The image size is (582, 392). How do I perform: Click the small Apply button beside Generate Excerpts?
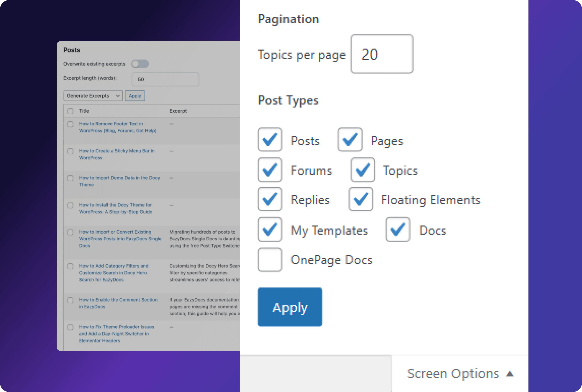[x=135, y=96]
